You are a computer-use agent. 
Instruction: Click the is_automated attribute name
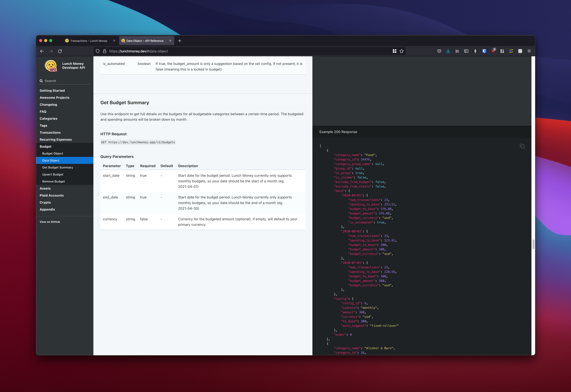[x=114, y=64]
